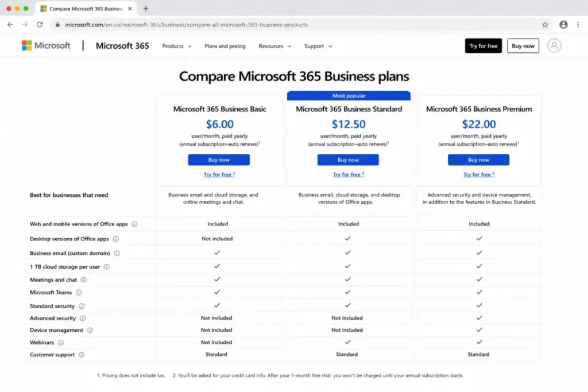Expand the Products dropdown menu
This screenshot has width=588, height=392.
click(177, 46)
